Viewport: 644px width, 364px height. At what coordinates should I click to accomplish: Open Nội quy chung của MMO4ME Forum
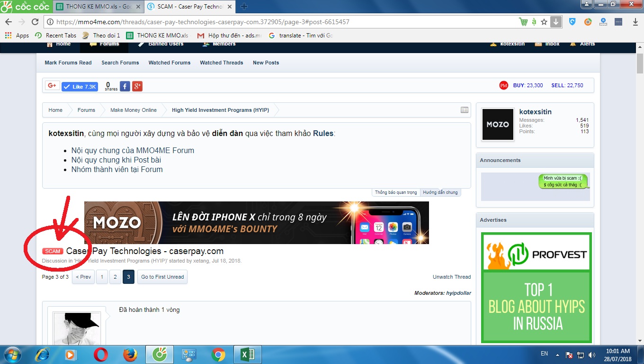click(133, 150)
